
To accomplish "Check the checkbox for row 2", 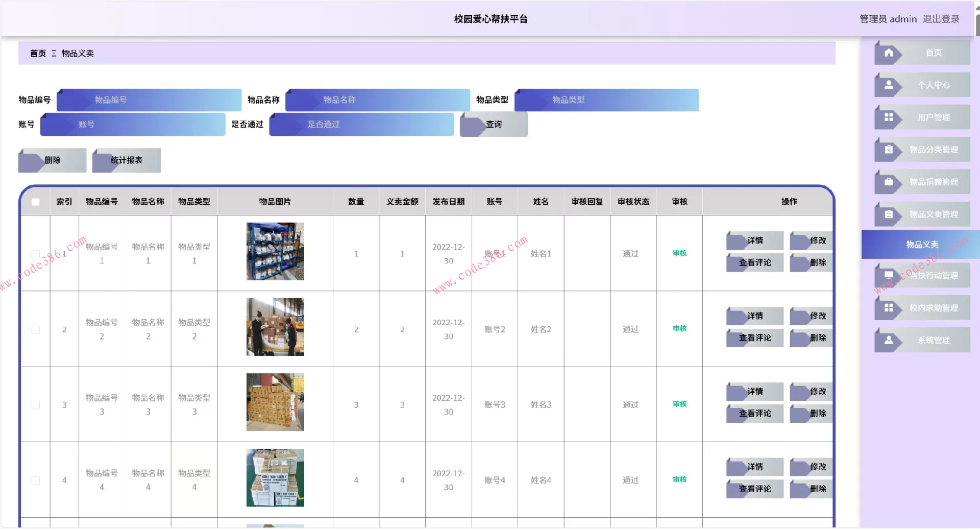I will pos(36,329).
